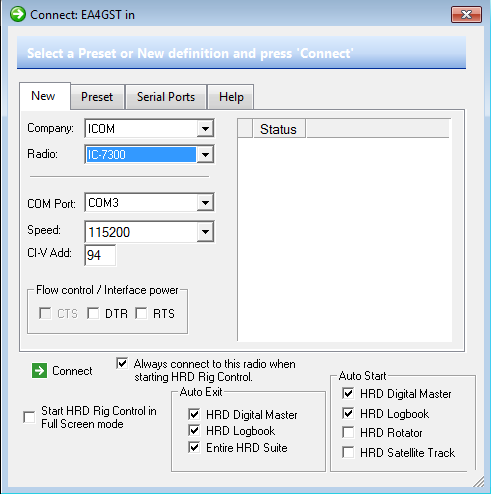Expand the Company dropdown
Screen dimensions: 491x494
(x=205, y=129)
